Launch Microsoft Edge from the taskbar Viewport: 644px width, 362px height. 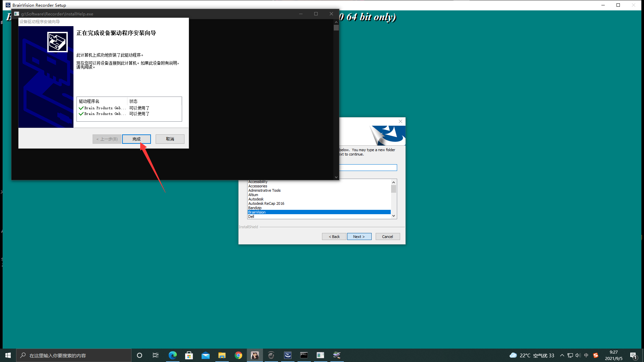click(x=172, y=355)
